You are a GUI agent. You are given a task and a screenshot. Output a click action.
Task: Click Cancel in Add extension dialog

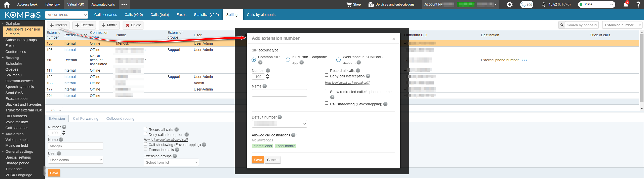[273, 160]
